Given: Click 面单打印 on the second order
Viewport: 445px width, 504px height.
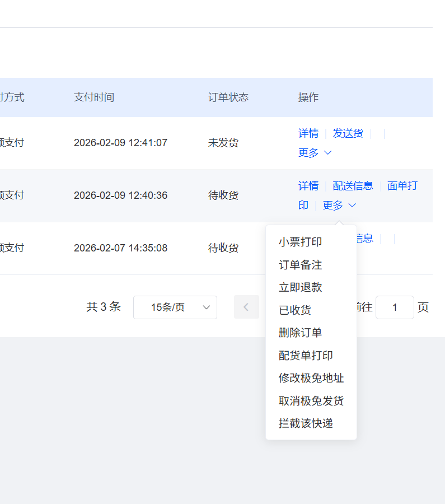Looking at the screenshot, I should tap(402, 186).
